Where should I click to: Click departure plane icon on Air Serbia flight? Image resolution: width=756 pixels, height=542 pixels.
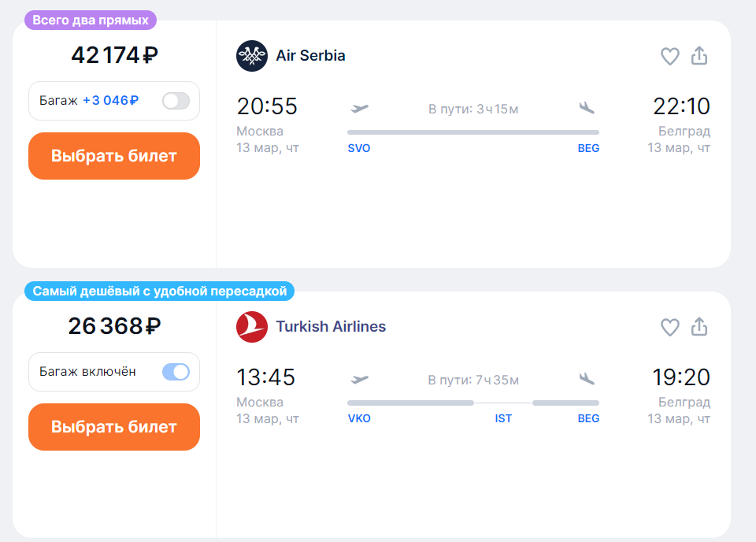click(x=360, y=108)
